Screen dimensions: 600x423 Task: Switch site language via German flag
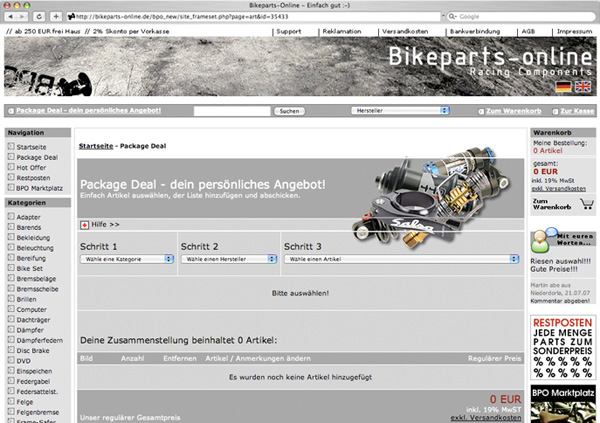coord(563,87)
